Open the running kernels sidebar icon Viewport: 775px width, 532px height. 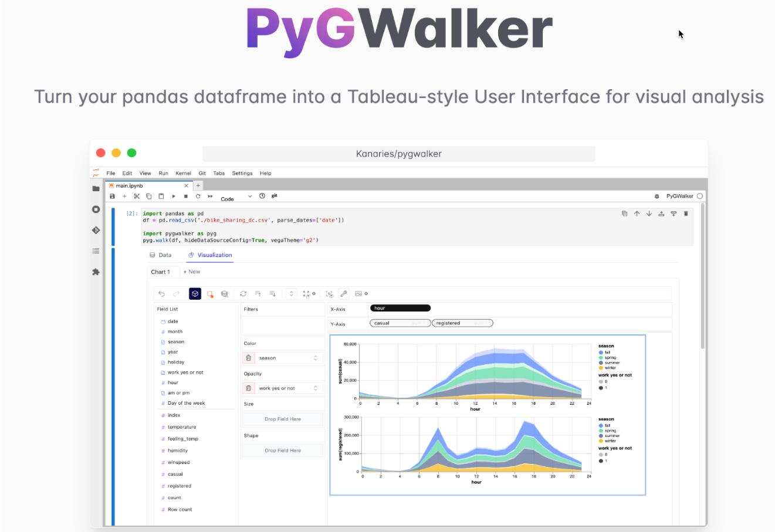point(96,209)
